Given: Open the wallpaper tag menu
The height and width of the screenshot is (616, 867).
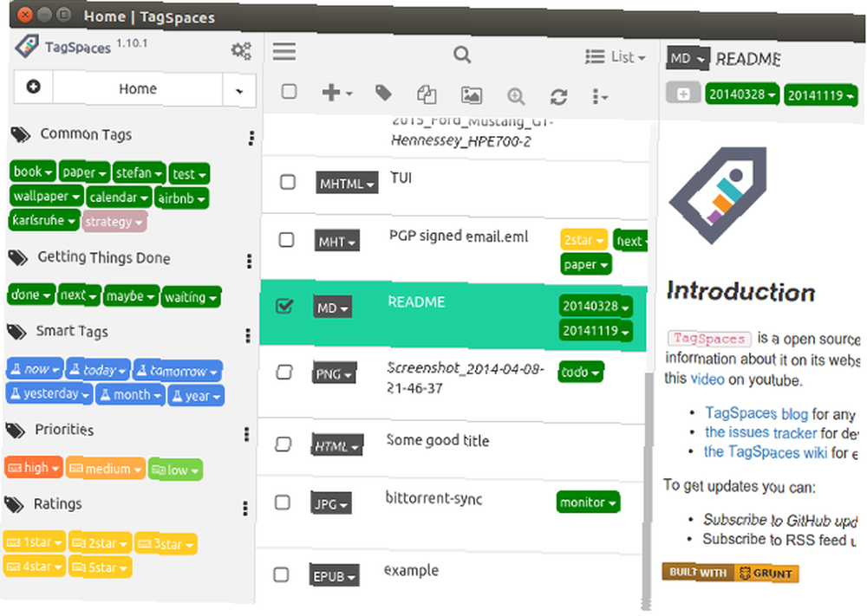Looking at the screenshot, I should (x=46, y=196).
